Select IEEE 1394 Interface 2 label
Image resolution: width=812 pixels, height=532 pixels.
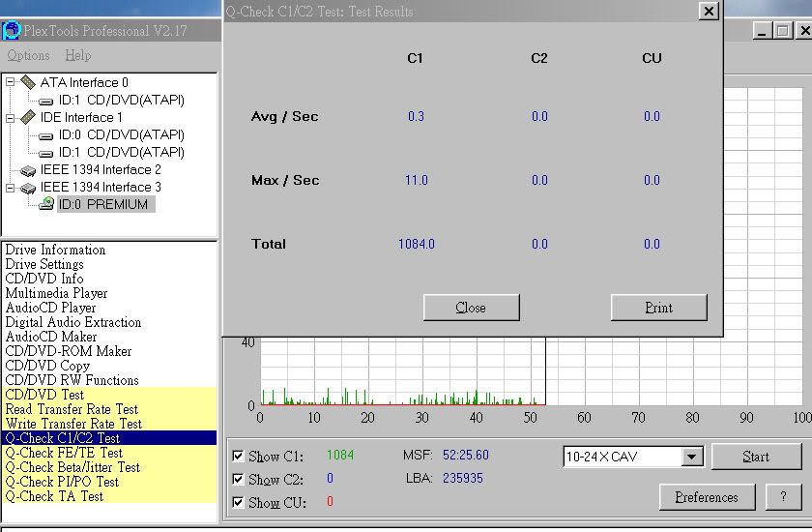click(101, 169)
